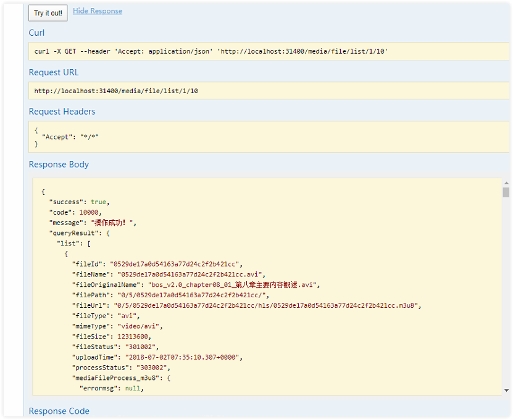This screenshot has width=513, height=420.
Task: Click the "fileUrl" line ending in .m3u8
Action: pyautogui.click(x=247, y=306)
